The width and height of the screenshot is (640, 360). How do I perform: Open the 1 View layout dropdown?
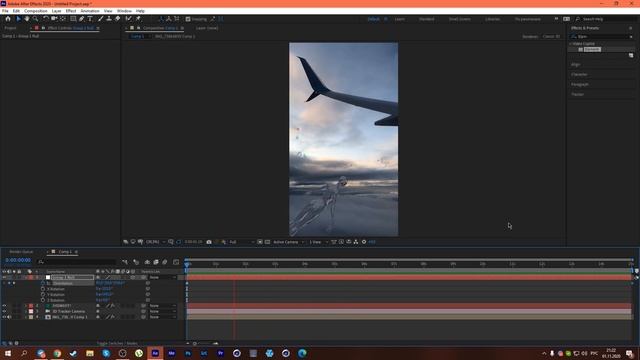pos(318,242)
